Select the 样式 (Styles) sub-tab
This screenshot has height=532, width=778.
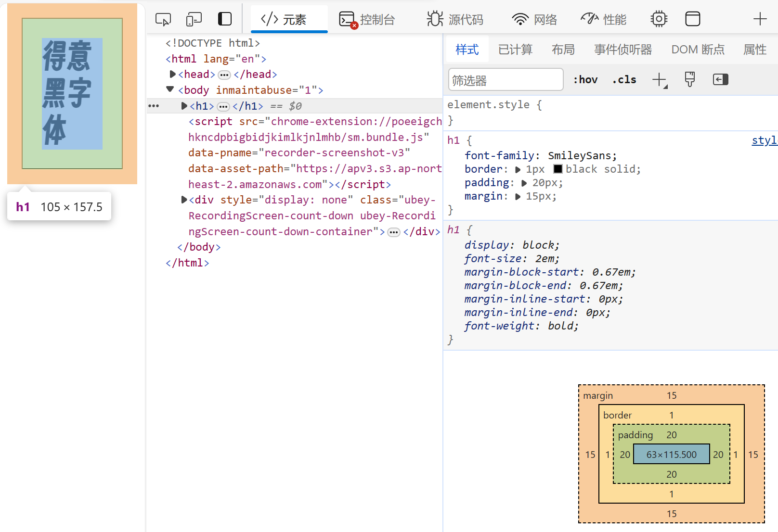coord(467,50)
